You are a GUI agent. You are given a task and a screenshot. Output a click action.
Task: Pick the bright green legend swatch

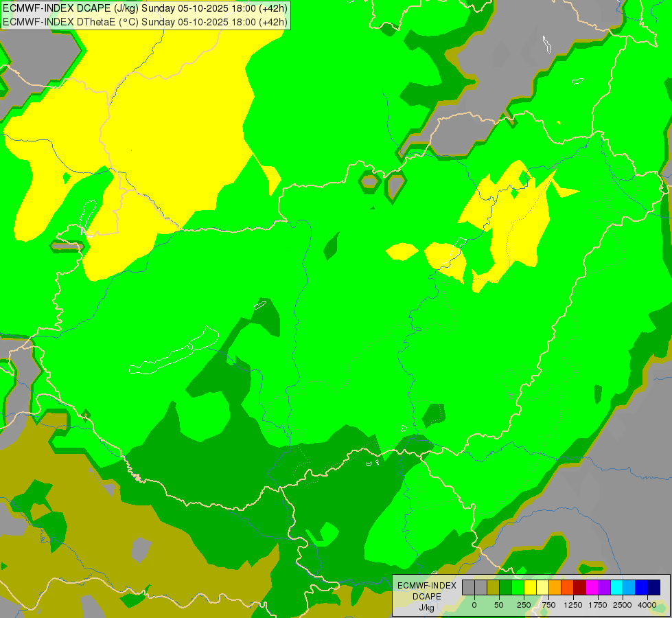pyautogui.click(x=518, y=587)
